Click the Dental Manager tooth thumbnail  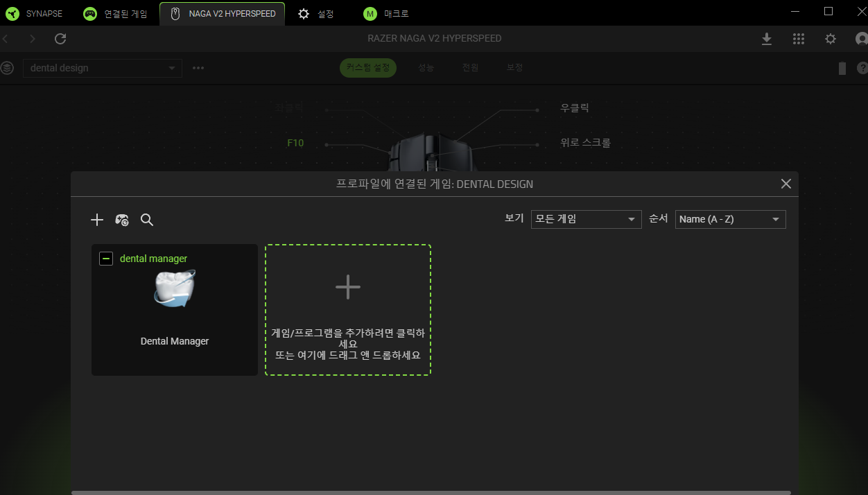175,289
